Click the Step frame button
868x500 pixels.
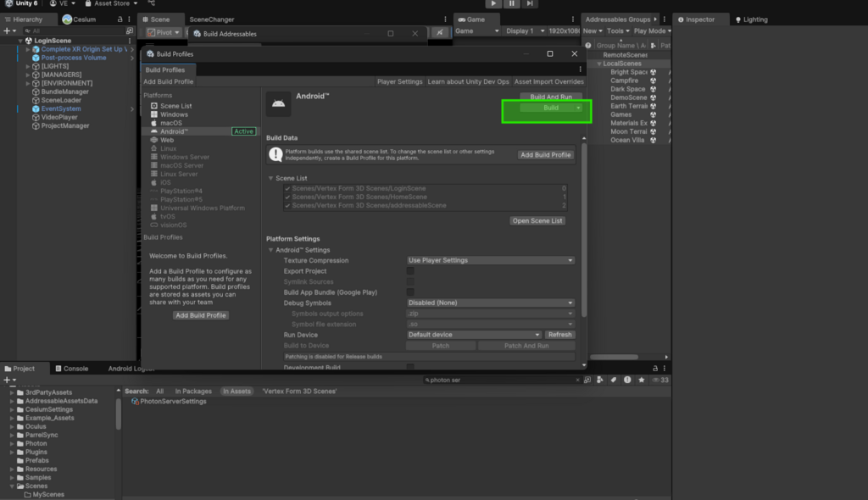pos(531,4)
